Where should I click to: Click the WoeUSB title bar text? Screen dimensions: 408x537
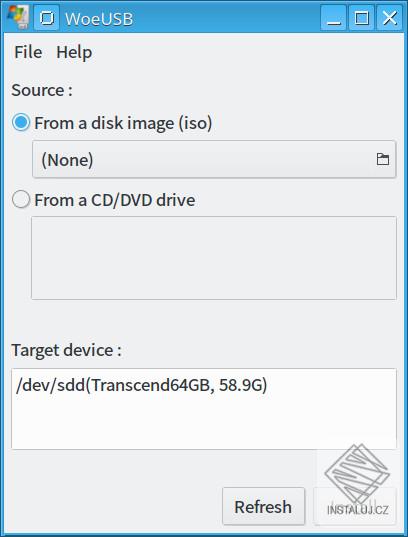99,18
